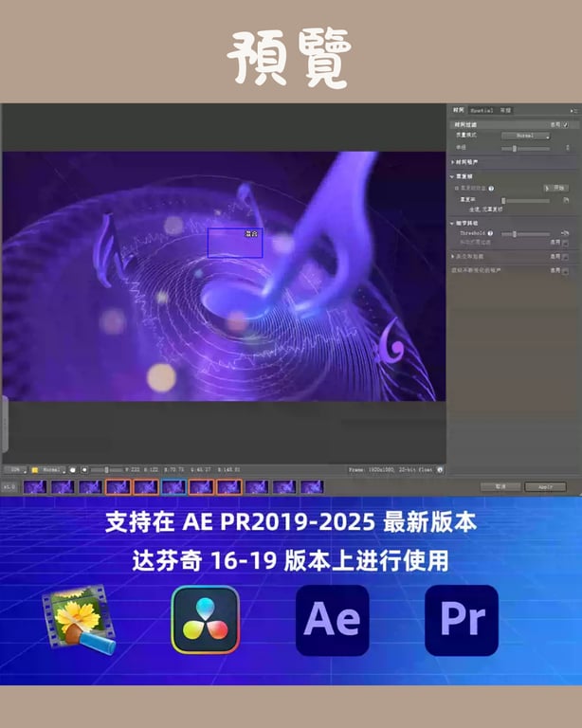Switch to the Spatial tab
The image size is (582, 728).
[482, 111]
